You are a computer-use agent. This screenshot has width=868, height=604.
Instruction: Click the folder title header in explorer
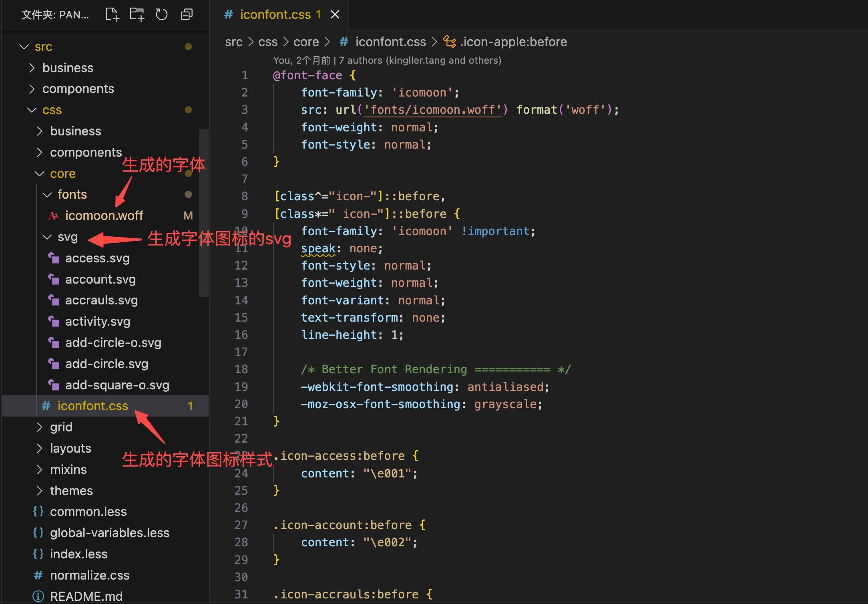click(55, 15)
